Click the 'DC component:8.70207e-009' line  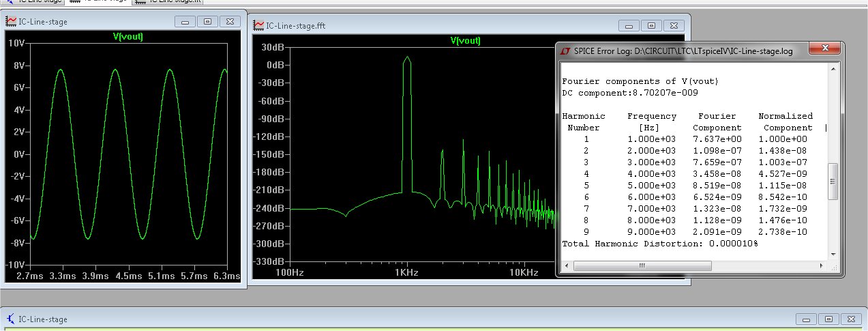(630, 93)
